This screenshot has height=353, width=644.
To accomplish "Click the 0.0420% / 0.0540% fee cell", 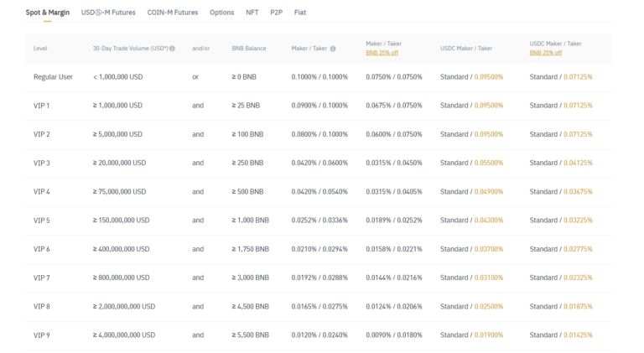I will (x=319, y=192).
